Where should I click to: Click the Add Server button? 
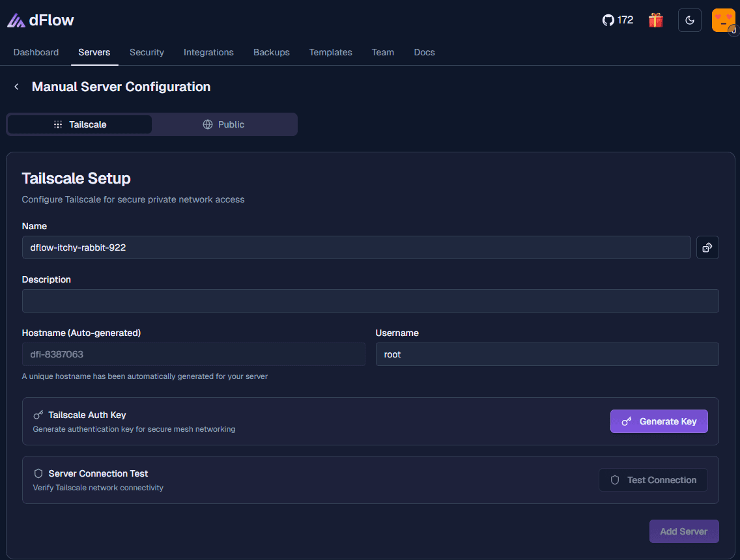click(x=684, y=531)
